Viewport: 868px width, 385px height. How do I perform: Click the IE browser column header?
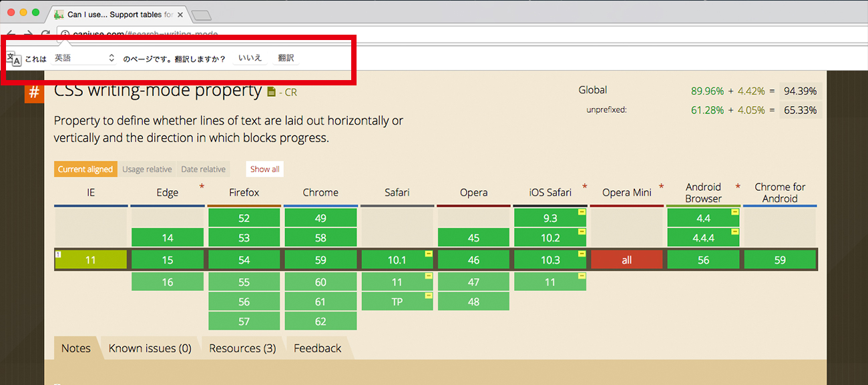coord(91,192)
